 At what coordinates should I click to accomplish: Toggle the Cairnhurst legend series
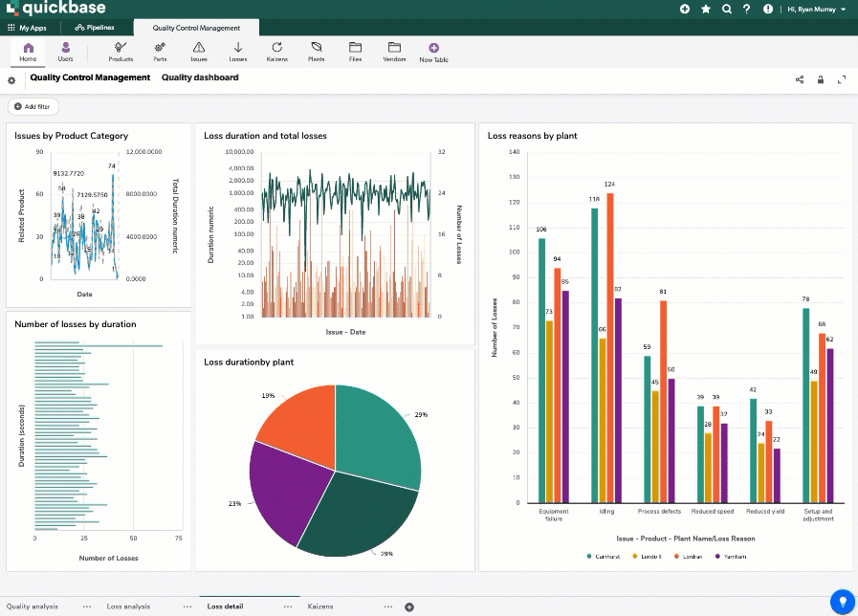(603, 557)
